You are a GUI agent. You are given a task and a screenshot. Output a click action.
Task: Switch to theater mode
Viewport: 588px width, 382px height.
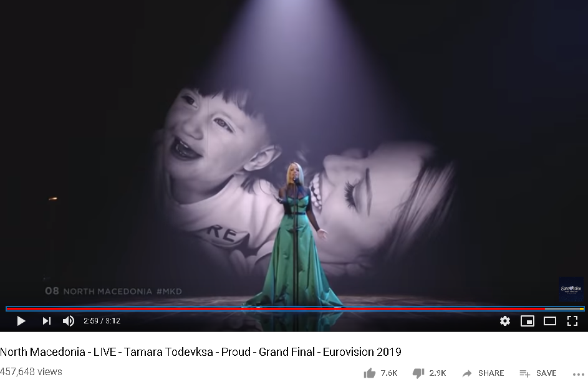click(x=550, y=321)
